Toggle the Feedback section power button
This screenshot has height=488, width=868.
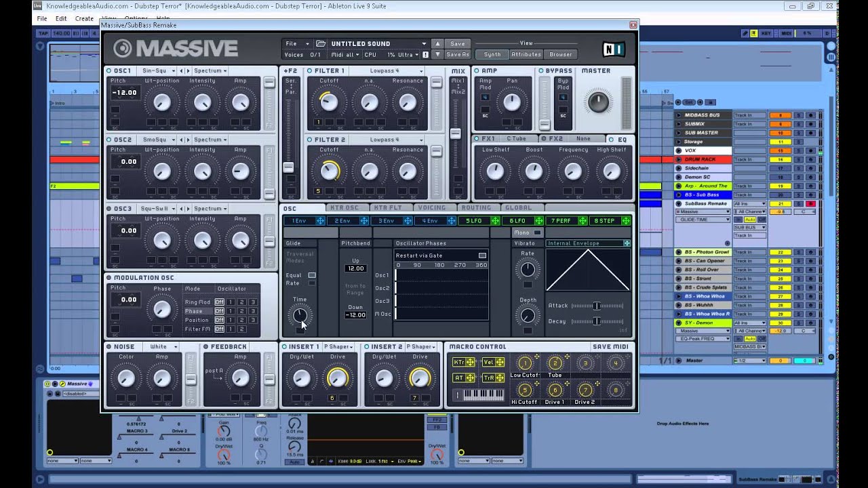coord(205,346)
